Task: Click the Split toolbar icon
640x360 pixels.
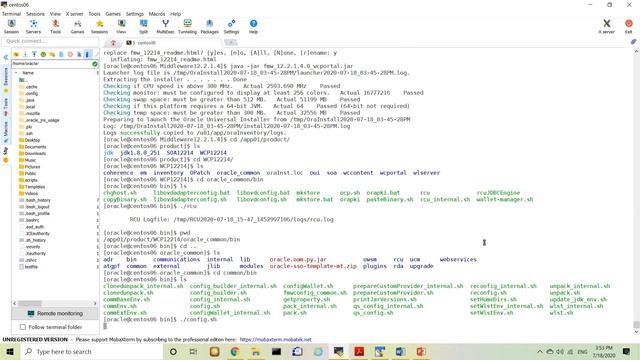Action: pyautogui.click(x=143, y=27)
